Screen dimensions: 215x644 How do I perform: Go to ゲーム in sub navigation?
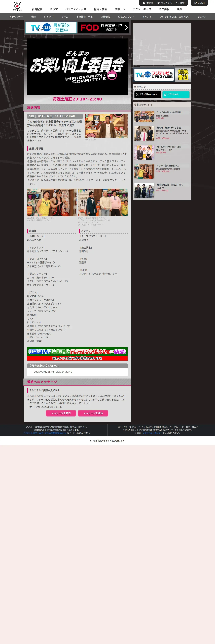coord(65,17)
